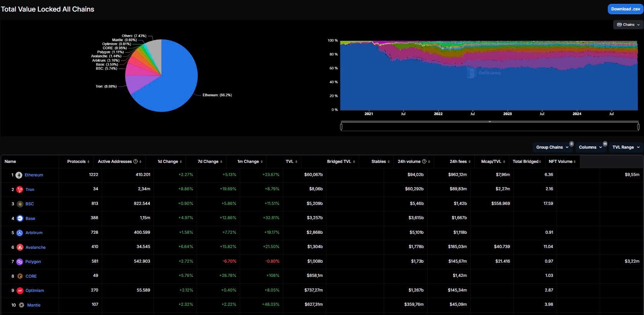This screenshot has height=315, width=644.
Task: Open the Mantle chain link
Action: pos(34,305)
